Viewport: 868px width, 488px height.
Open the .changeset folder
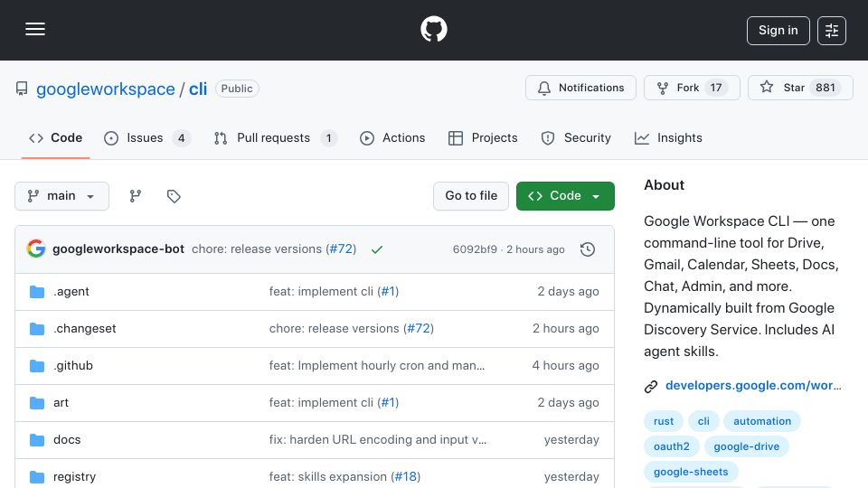(85, 329)
